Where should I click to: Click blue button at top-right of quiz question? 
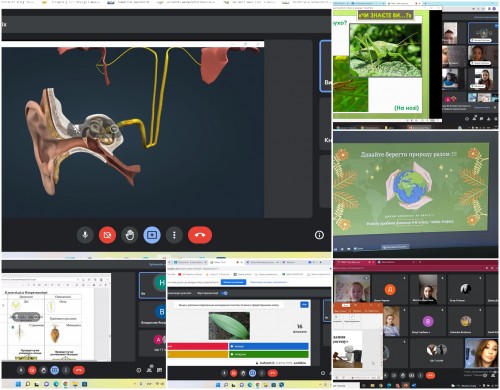coord(304,305)
